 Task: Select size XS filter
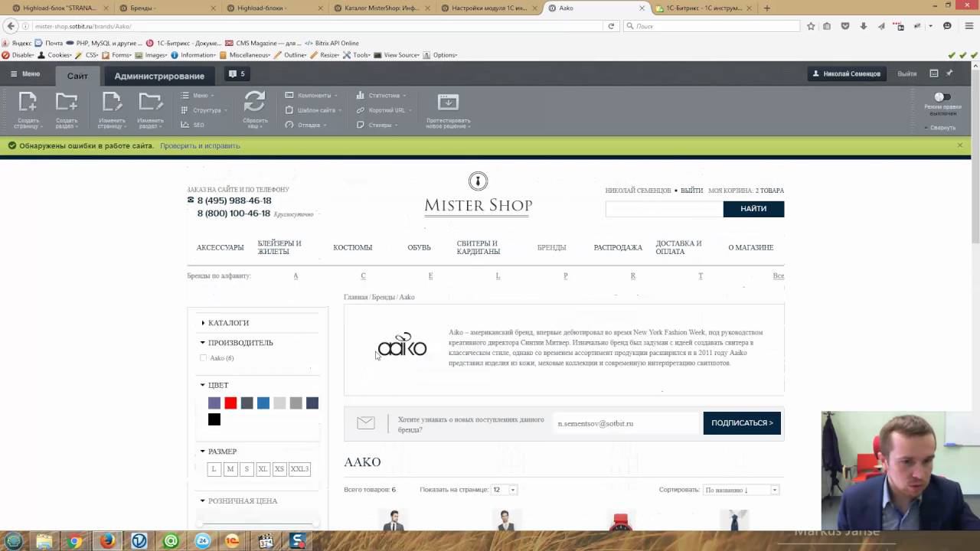[x=279, y=469]
